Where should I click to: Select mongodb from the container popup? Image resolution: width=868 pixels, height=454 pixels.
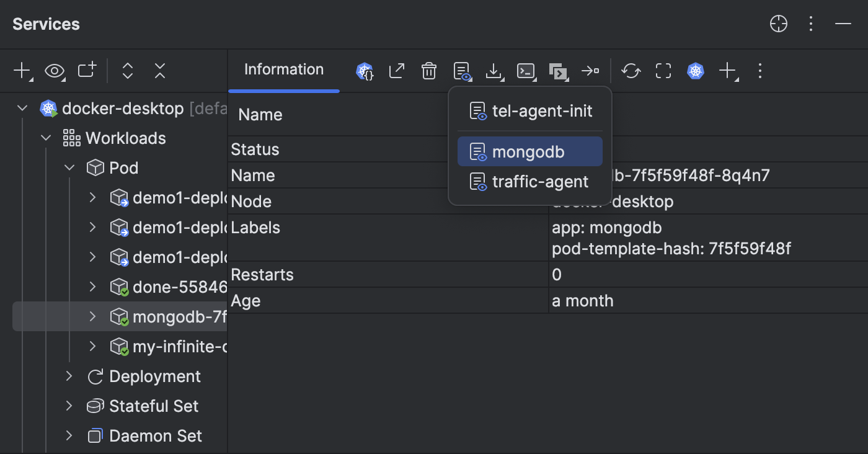(529, 151)
